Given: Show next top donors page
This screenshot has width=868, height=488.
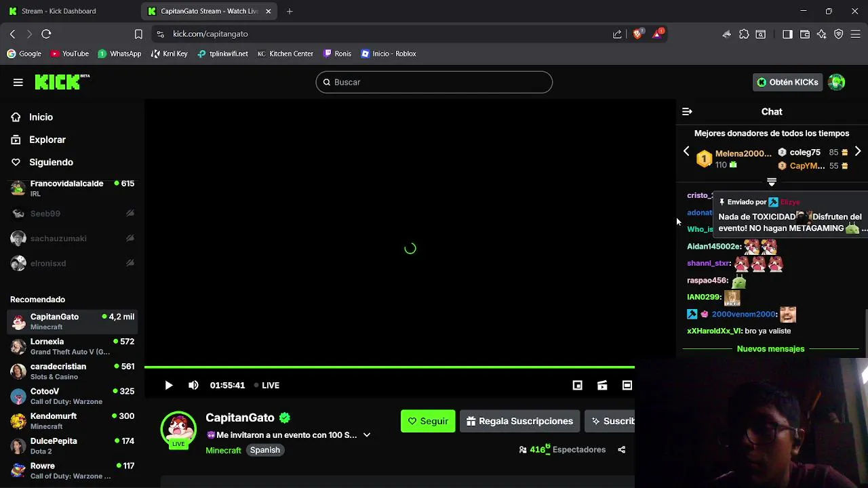Looking at the screenshot, I should (858, 152).
